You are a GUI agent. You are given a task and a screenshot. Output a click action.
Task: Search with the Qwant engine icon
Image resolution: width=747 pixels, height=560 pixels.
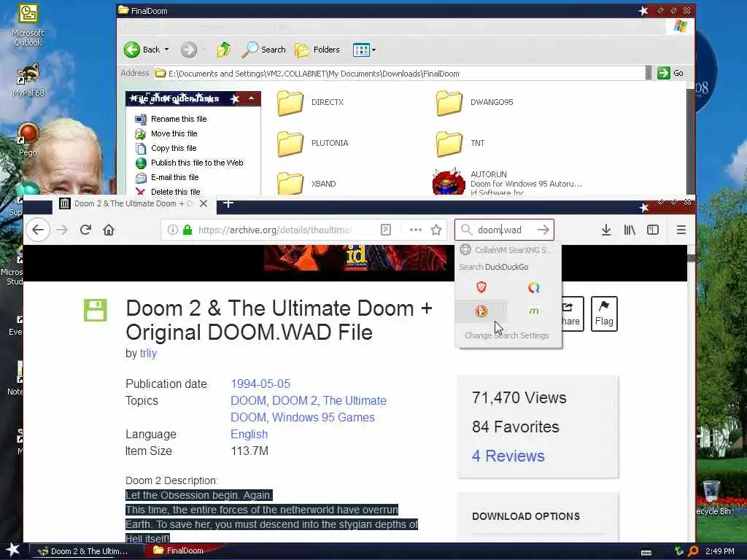[533, 287]
